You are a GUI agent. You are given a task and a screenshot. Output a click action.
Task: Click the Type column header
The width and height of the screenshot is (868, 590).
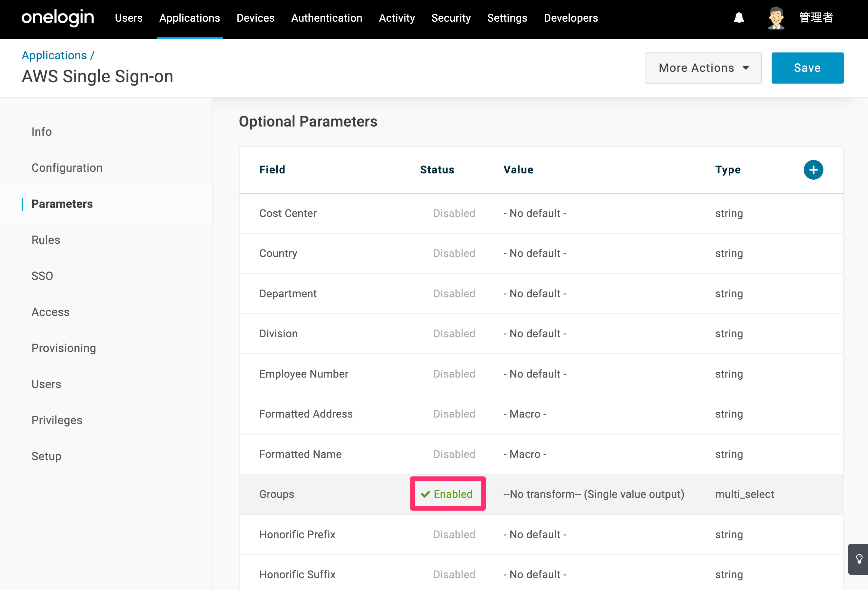click(728, 170)
